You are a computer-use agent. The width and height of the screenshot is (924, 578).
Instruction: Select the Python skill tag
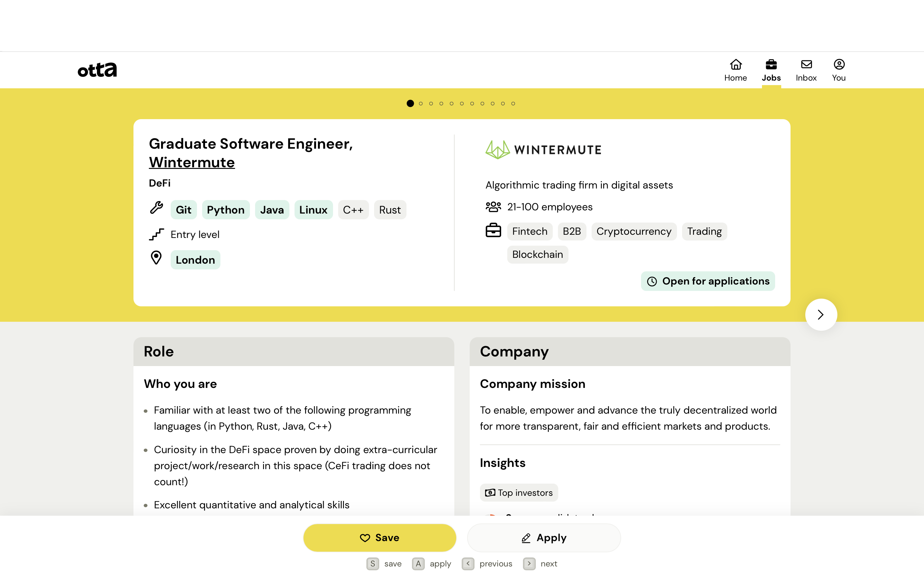(226, 209)
